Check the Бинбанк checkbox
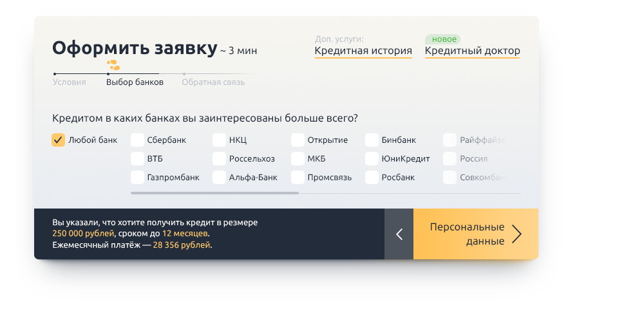 click(x=372, y=140)
